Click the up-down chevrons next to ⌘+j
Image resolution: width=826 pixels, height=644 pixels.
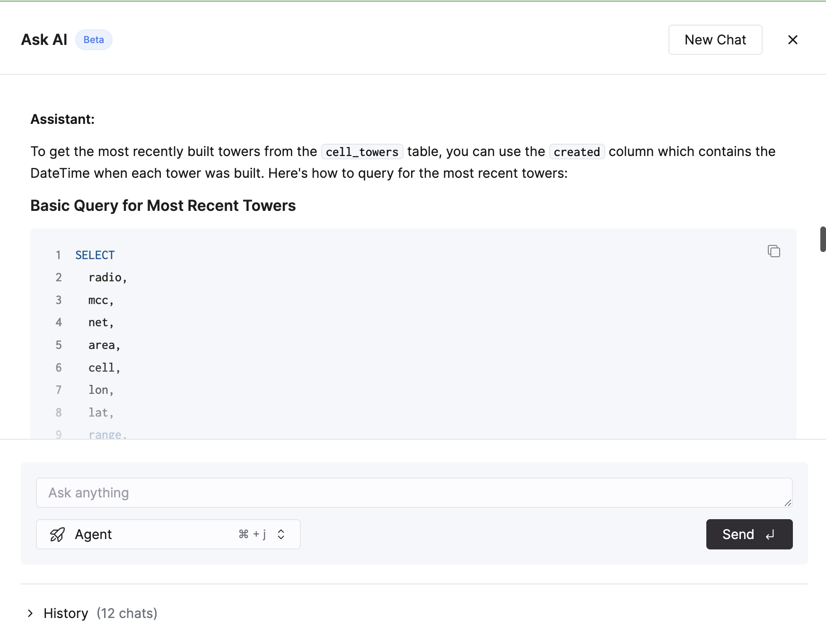point(281,534)
